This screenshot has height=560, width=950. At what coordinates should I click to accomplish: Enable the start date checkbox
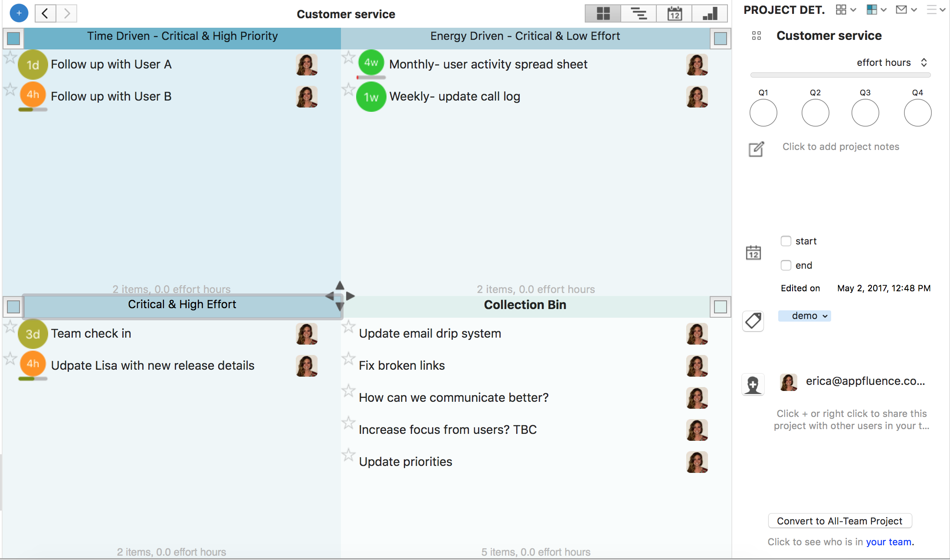786,241
